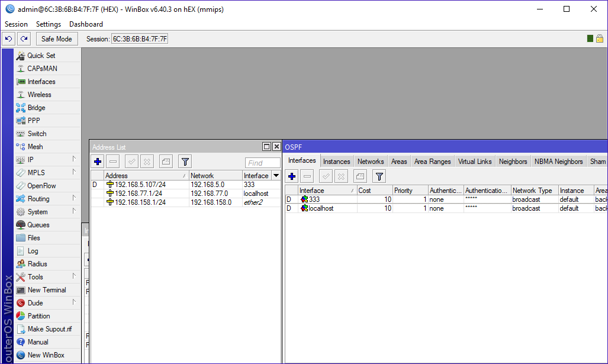
Task: Switch to OSPF Areas tab
Action: (399, 162)
